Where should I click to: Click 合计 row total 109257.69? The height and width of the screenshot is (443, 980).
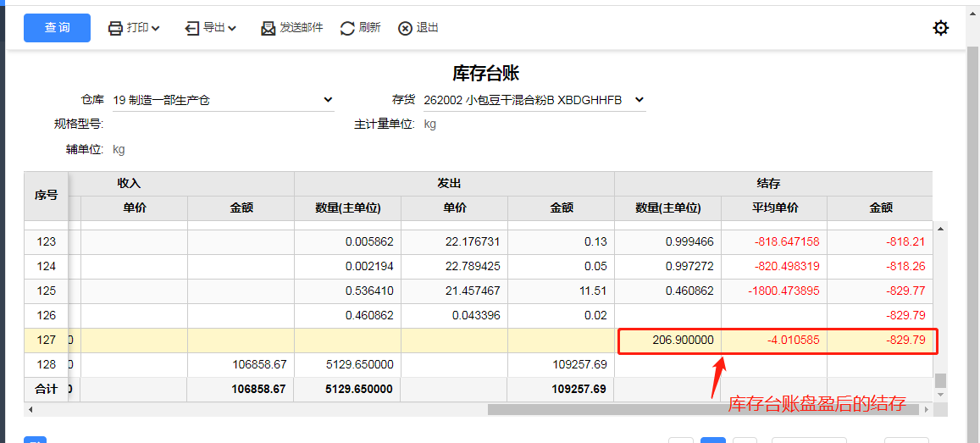(561, 390)
